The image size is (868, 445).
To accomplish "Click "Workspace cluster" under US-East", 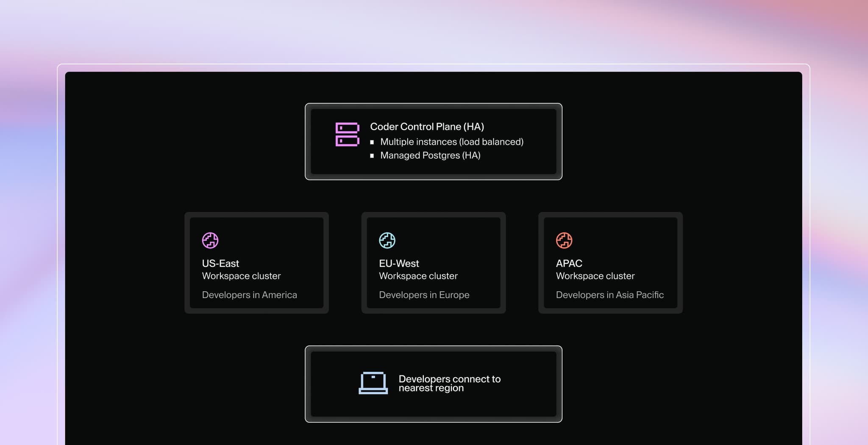I will click(x=241, y=276).
